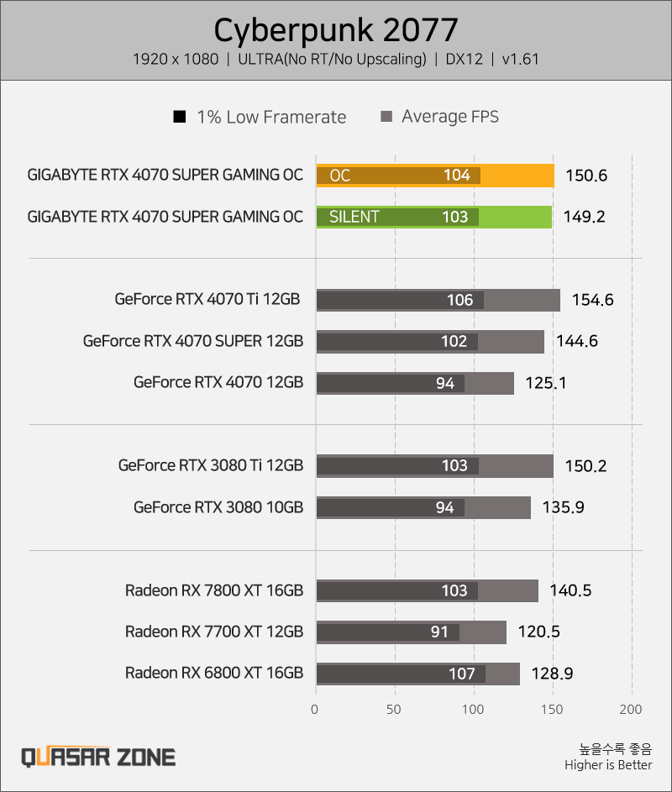Viewport: 672px width, 792px height.
Task: Click the resolution settings subtitle line
Action: click(336, 60)
